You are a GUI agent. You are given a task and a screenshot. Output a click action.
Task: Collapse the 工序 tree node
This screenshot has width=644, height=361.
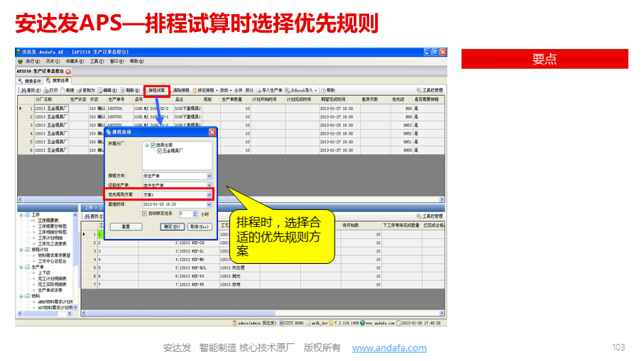(21, 215)
